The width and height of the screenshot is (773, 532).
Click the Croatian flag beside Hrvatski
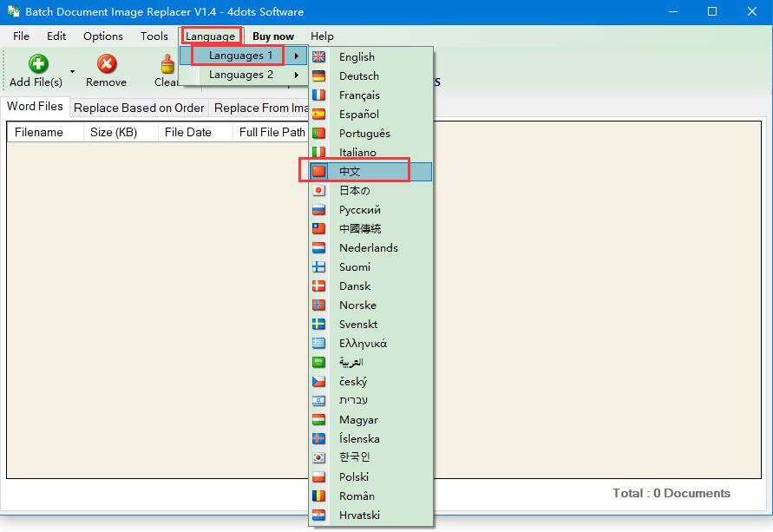point(319,515)
